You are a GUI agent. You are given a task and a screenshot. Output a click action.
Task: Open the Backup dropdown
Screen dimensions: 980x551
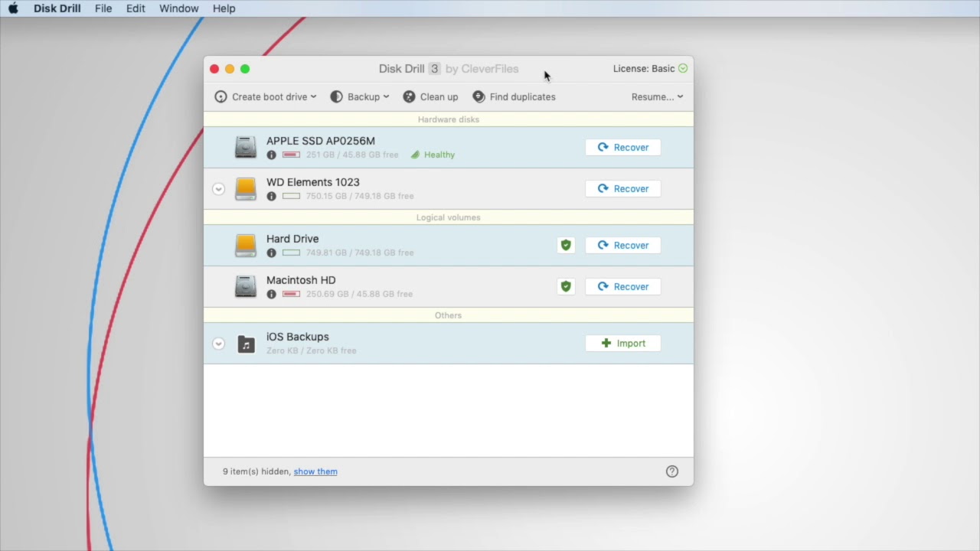359,96
